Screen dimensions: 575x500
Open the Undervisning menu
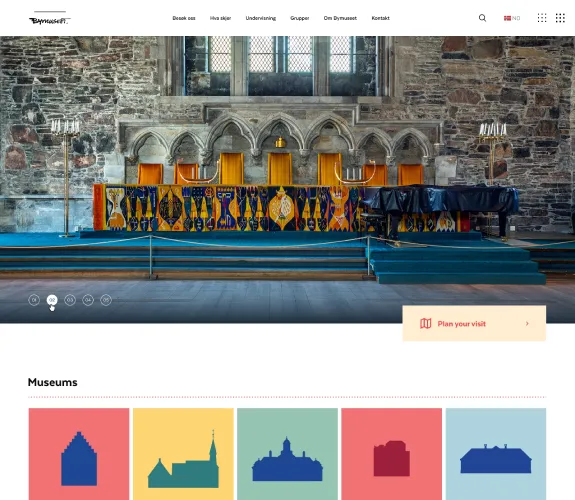pyautogui.click(x=261, y=18)
